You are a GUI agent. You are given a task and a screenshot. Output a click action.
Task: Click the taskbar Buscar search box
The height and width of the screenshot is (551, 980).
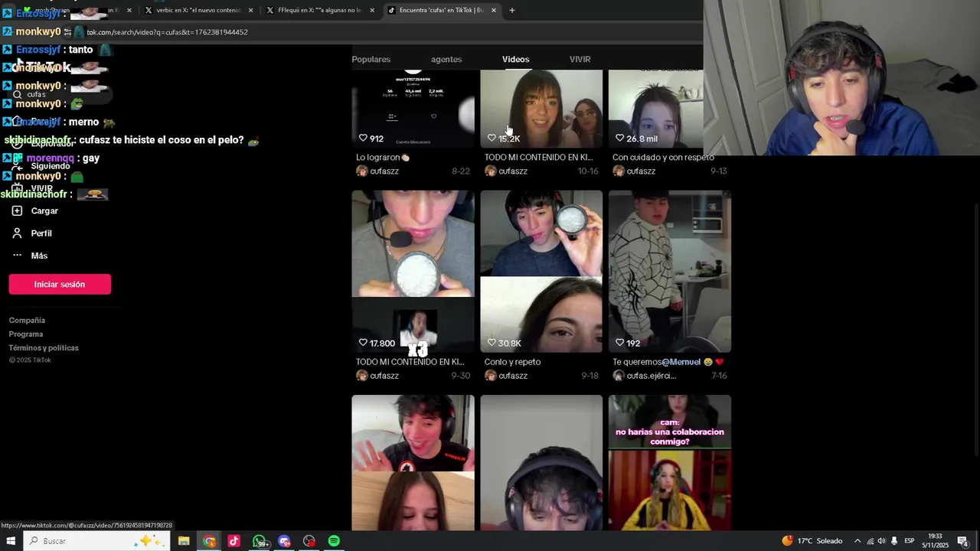pyautogui.click(x=96, y=541)
